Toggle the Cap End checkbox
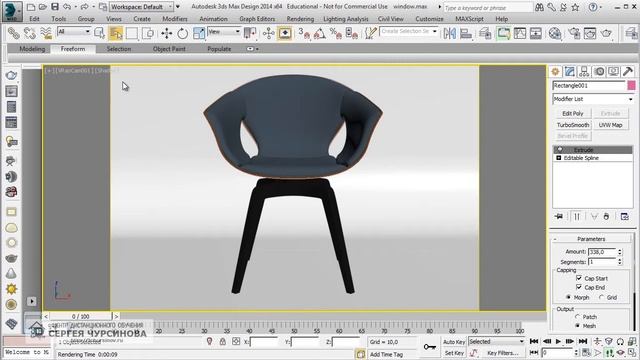The height and width of the screenshot is (360, 640). 579,287
